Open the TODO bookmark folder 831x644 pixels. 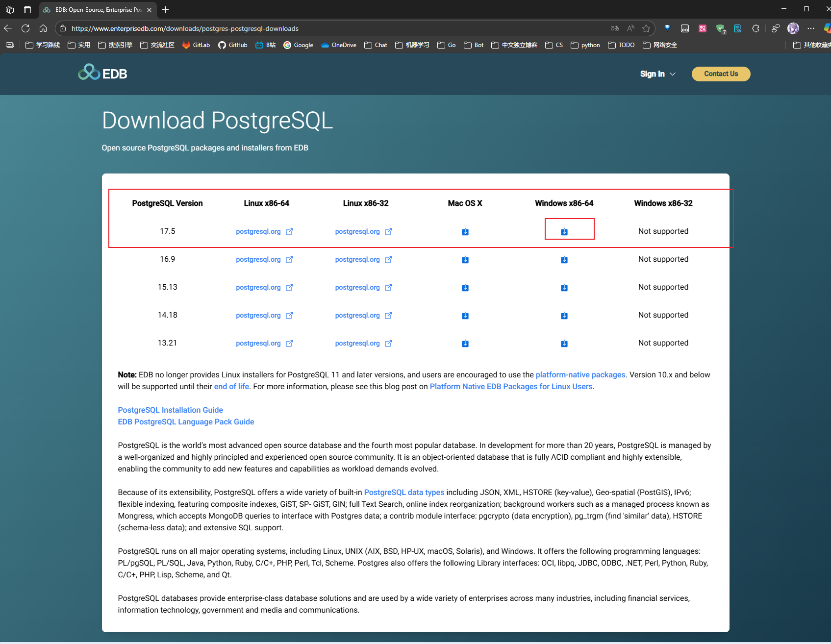(x=621, y=45)
